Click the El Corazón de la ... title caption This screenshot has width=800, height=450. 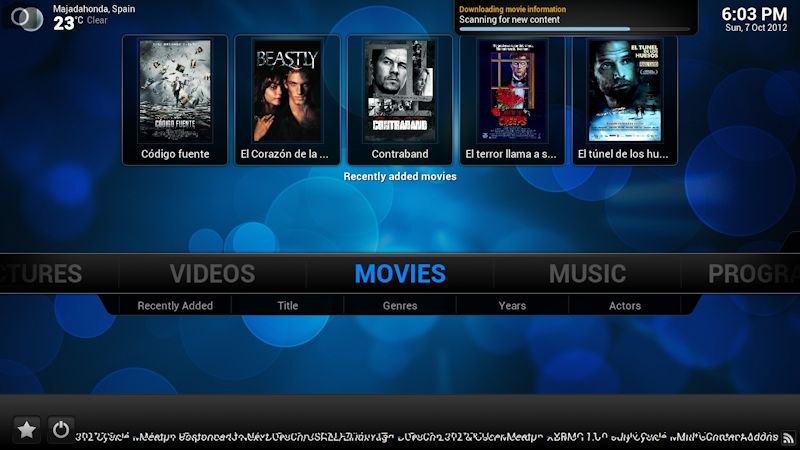point(284,154)
